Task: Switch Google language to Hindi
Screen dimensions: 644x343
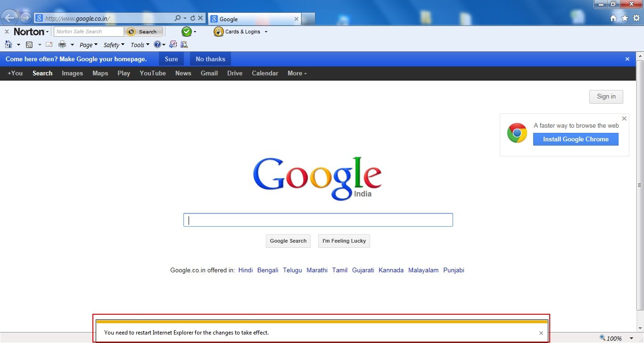Action: coord(246,270)
